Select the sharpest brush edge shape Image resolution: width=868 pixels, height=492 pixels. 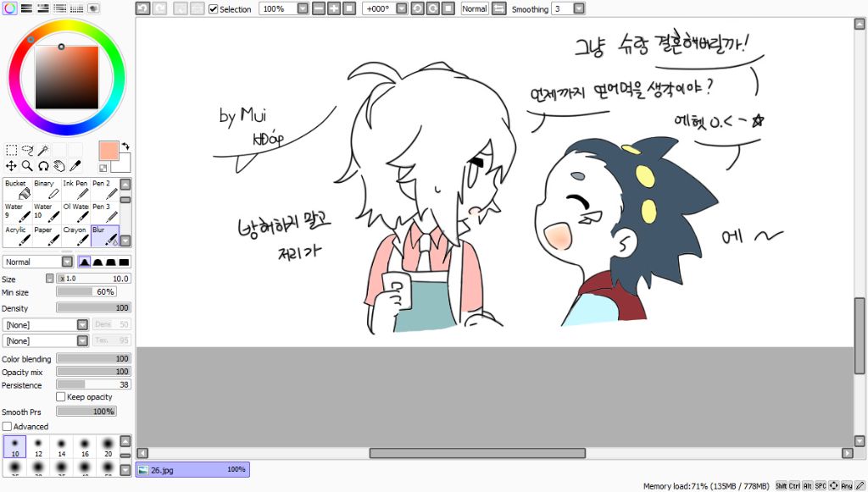84,262
